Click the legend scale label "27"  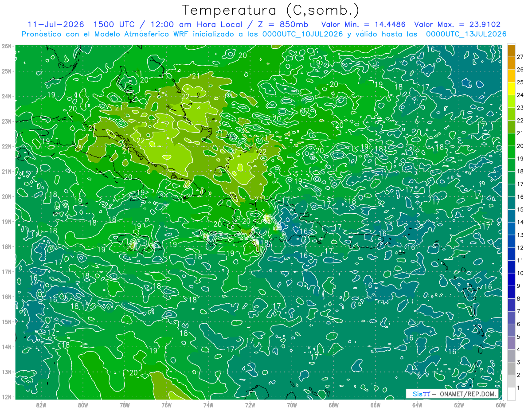click(520, 57)
